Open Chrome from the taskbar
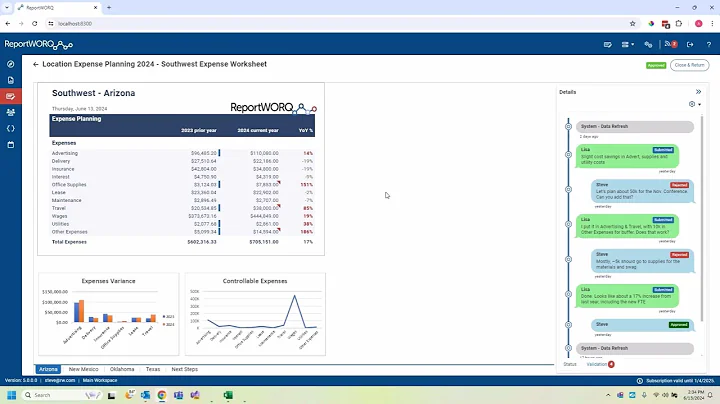This screenshot has width=720, height=404. coord(162,395)
